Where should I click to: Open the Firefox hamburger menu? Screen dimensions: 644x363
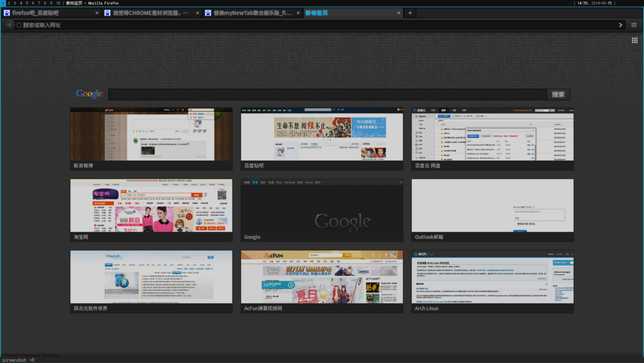[634, 25]
